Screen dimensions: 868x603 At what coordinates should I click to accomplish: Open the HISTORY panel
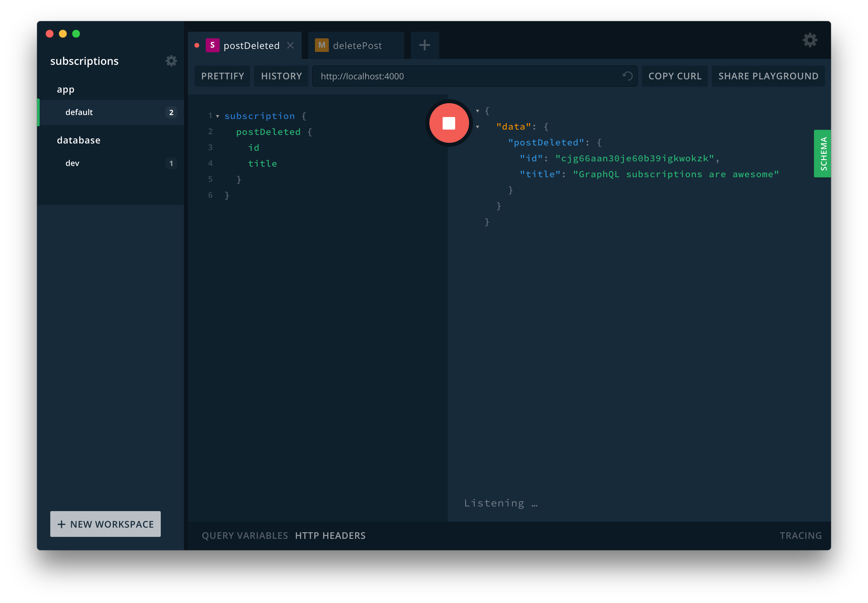(281, 76)
